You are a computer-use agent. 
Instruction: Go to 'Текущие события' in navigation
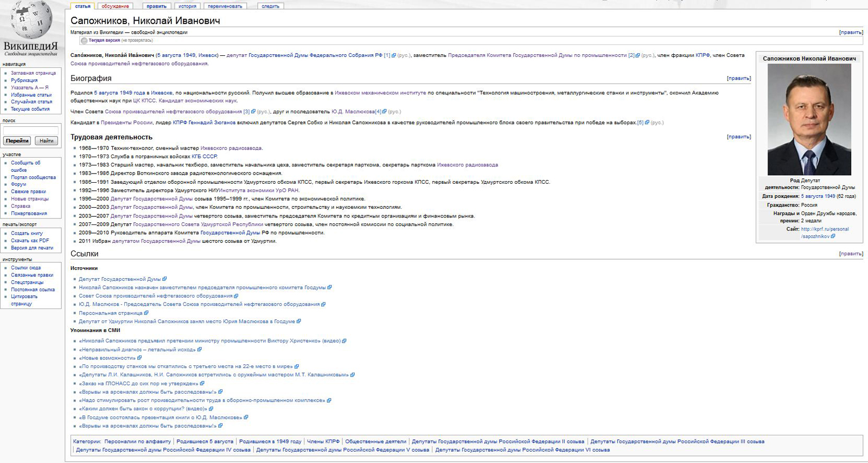pyautogui.click(x=30, y=109)
